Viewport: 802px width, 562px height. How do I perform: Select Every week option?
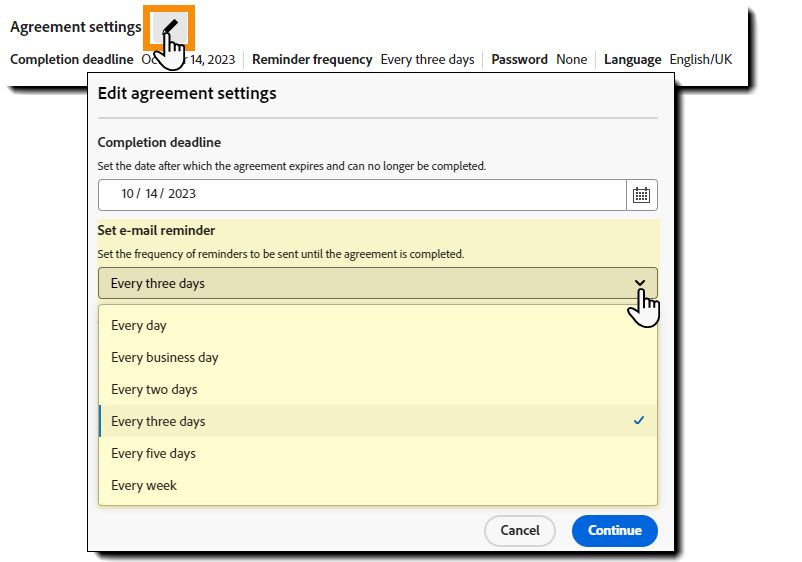377,485
